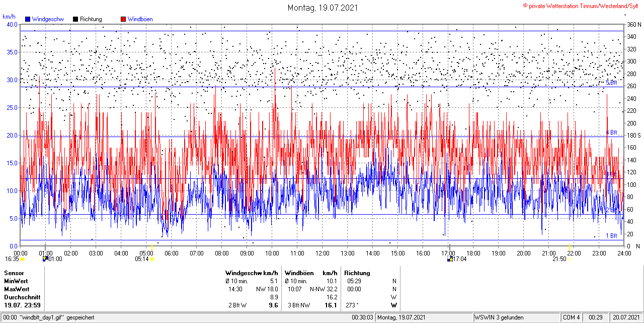This screenshot has width=644, height=323.
Task: Click the 1 Bft line label
Action: pos(611,235)
